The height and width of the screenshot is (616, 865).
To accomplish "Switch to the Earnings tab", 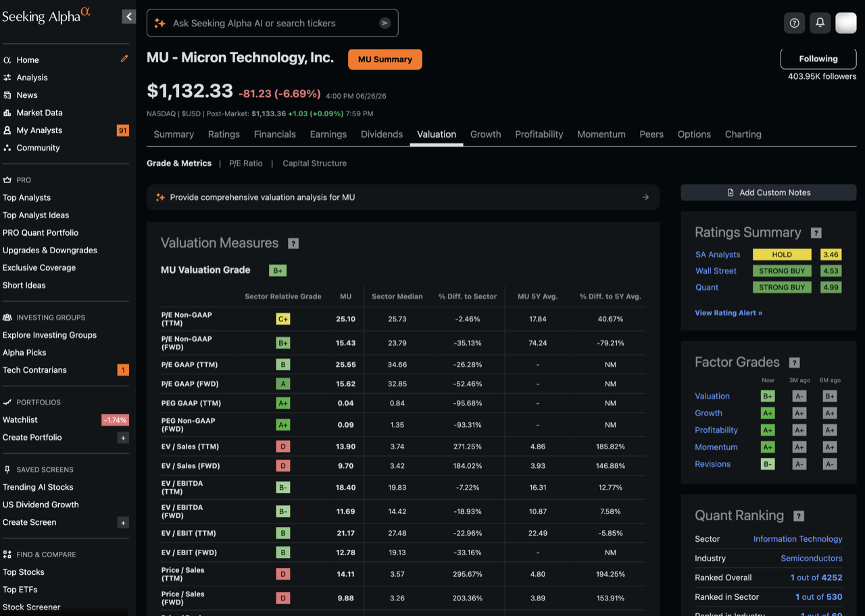I will 328,134.
